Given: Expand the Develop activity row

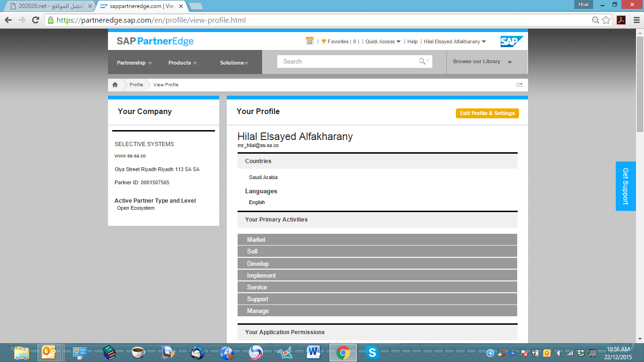Looking at the screenshot, I should pyautogui.click(x=377, y=263).
